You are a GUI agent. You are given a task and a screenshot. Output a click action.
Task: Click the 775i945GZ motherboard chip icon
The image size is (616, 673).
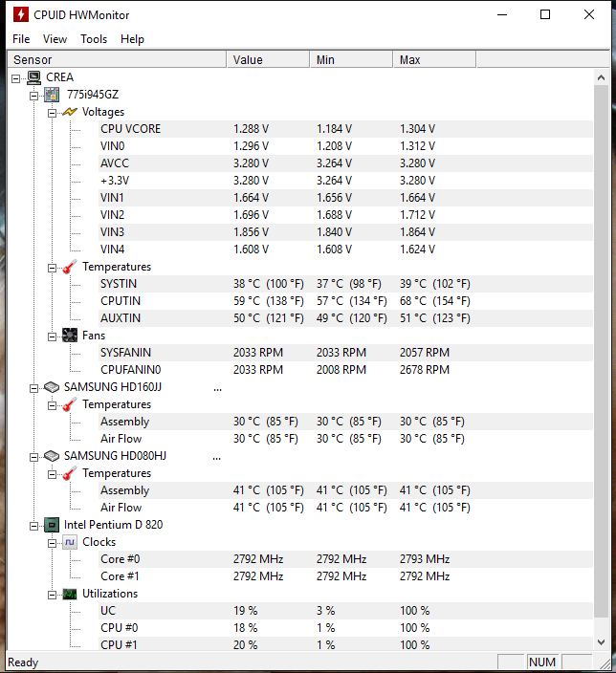(x=52, y=95)
